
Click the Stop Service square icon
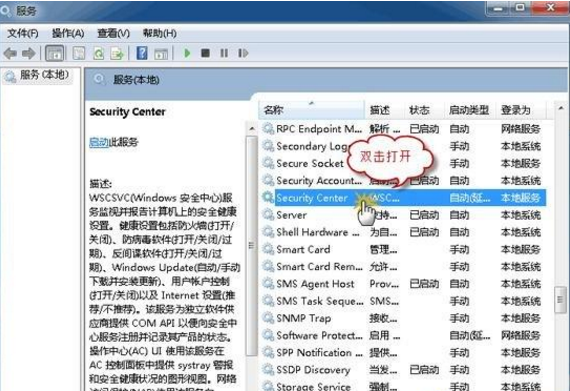pos(205,53)
